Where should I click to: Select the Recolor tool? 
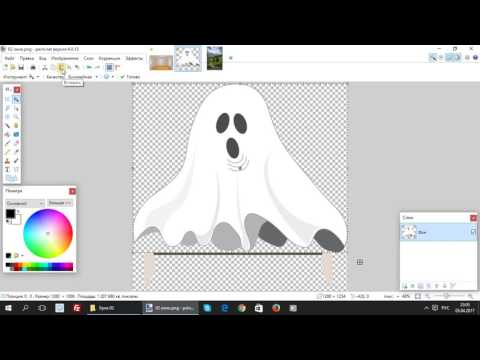click(16, 161)
